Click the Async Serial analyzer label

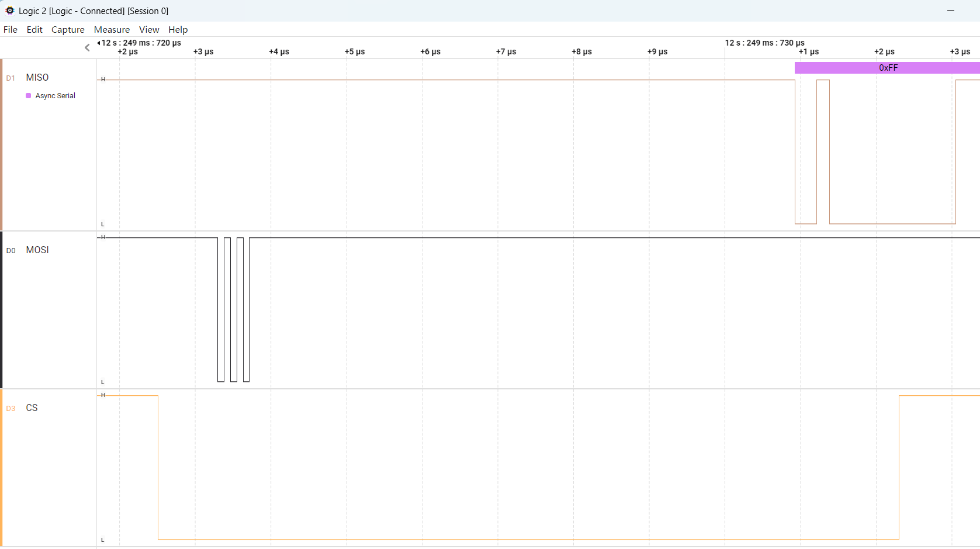(56, 96)
